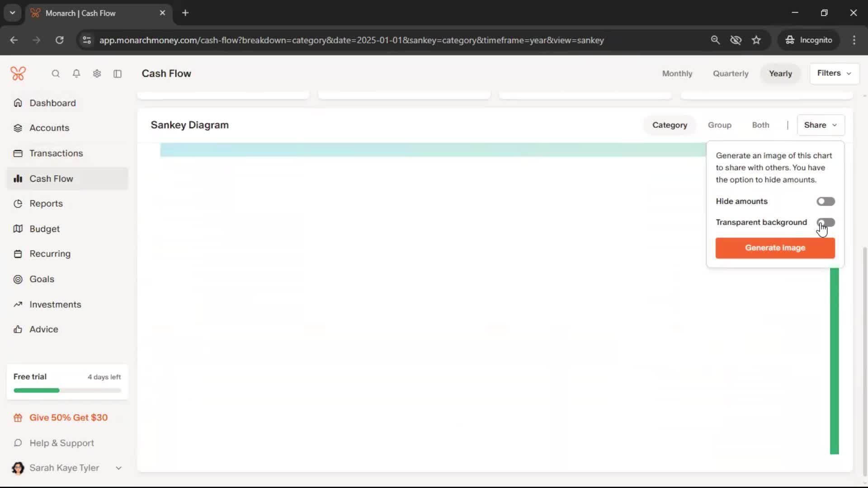Collapse sidebar using panel toggle icon
Image resolution: width=868 pixels, height=488 pixels.
point(118,74)
